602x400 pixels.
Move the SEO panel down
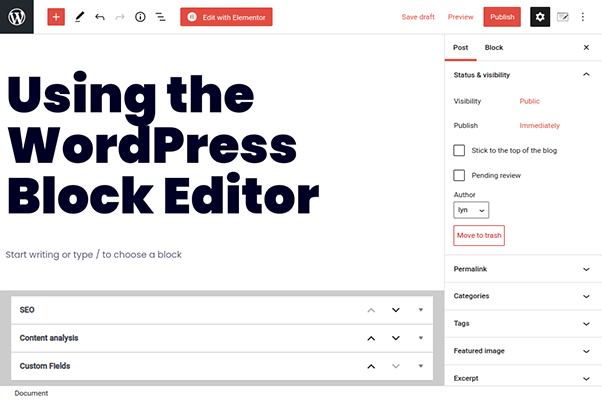[x=396, y=310]
